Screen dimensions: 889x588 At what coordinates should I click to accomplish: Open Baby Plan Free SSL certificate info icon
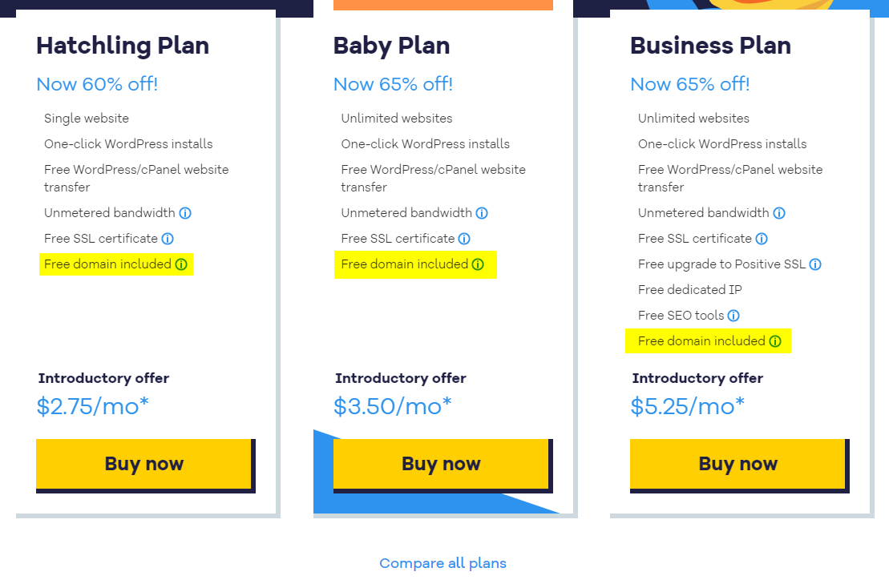(464, 239)
